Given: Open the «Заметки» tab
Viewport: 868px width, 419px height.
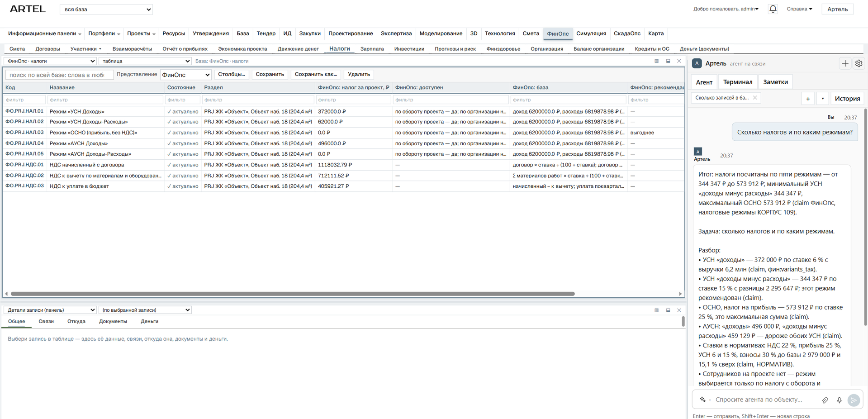Looking at the screenshot, I should click(775, 82).
